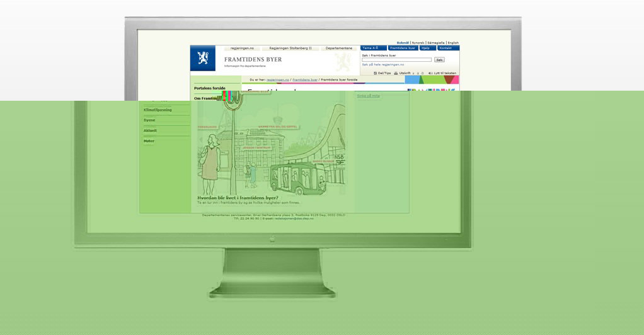Click the Del/Tips share icon

(x=376, y=73)
